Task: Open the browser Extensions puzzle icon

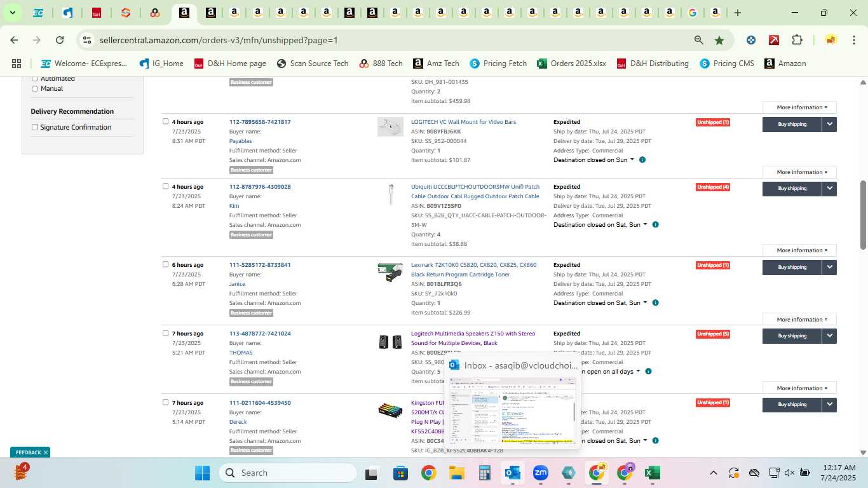Action: [x=797, y=40]
